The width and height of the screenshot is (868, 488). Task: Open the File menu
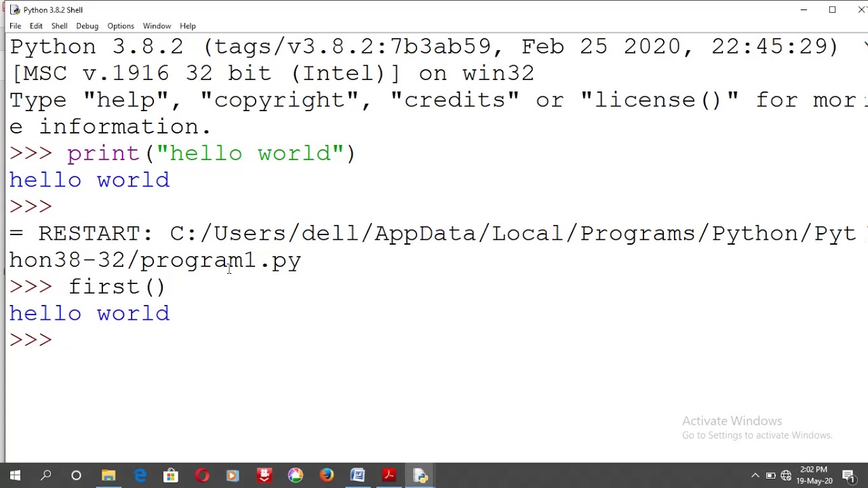[15, 26]
